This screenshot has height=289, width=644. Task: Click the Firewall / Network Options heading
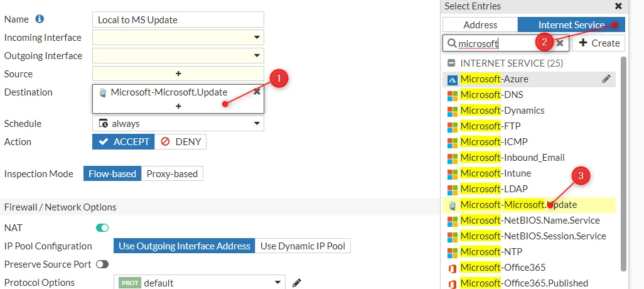(60, 207)
